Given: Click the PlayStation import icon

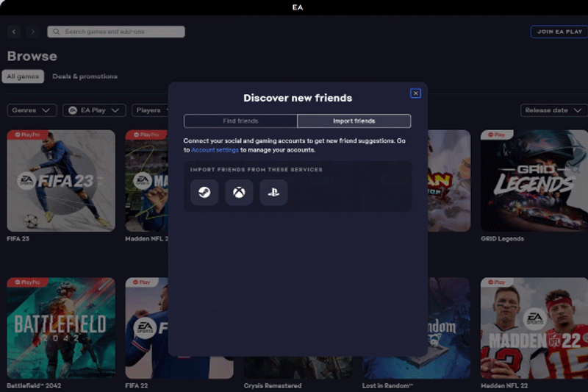Looking at the screenshot, I should coord(273,193).
